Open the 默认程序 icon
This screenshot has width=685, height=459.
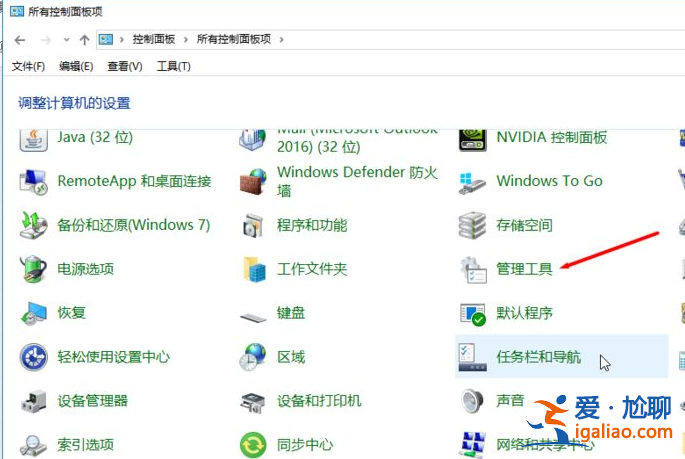473,314
